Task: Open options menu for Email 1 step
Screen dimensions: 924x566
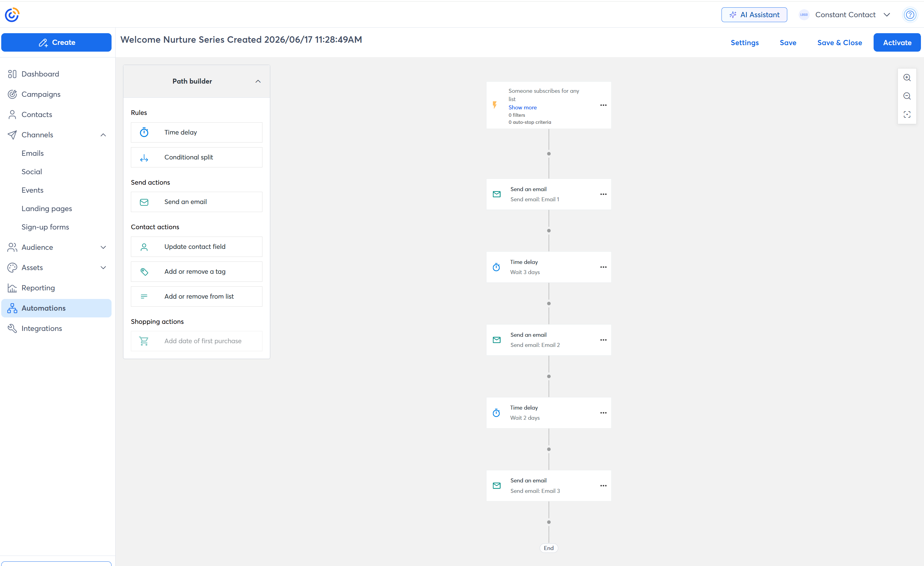Action: click(x=603, y=194)
